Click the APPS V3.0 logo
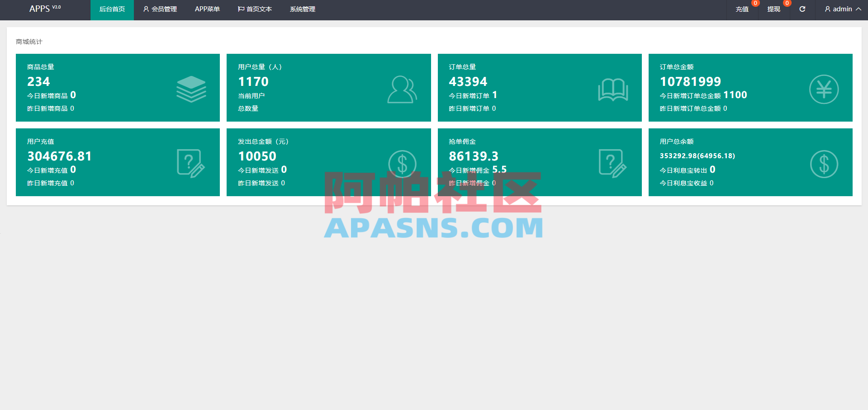The image size is (868, 410). pyautogui.click(x=45, y=9)
